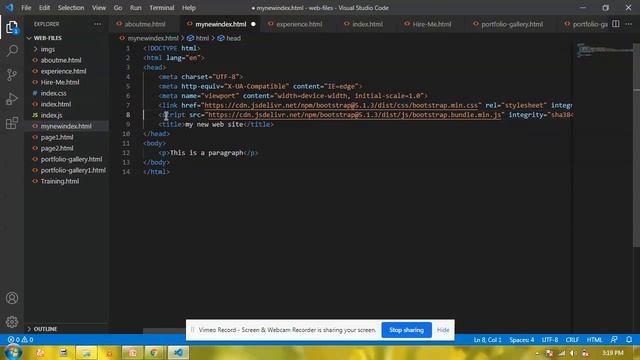Open page1.html in the explorer
The width and height of the screenshot is (640, 360).
coord(57,138)
